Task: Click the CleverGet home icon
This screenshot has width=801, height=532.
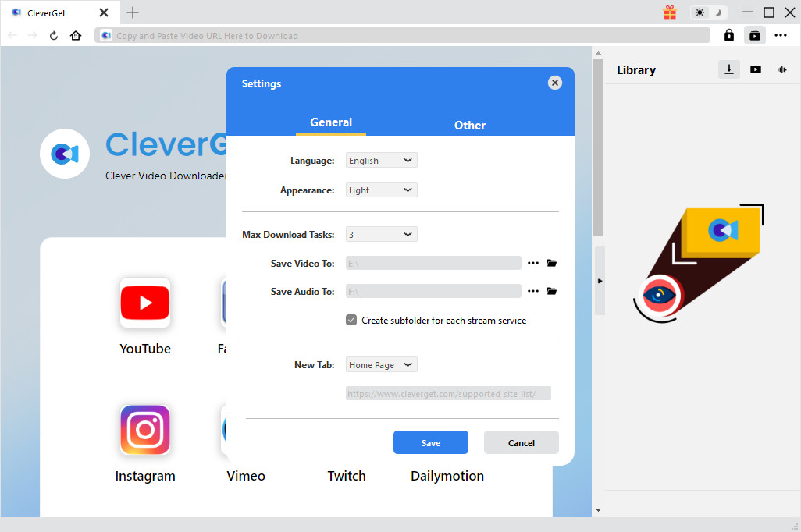Action: (x=75, y=35)
